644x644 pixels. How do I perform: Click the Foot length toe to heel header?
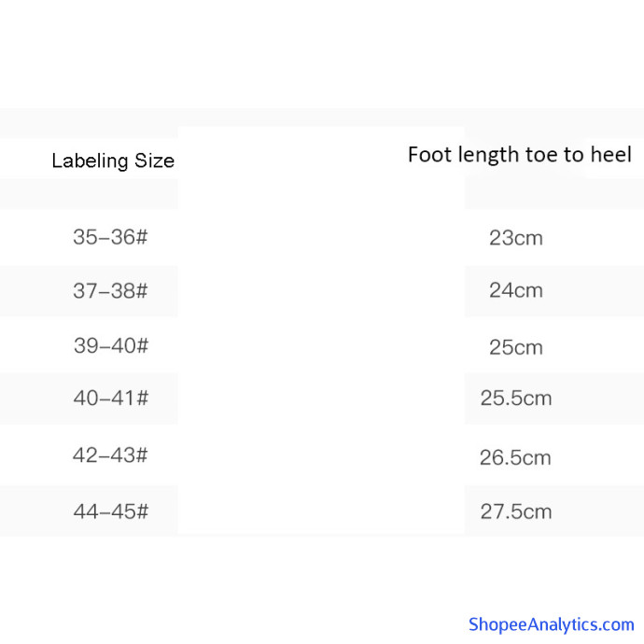click(519, 155)
